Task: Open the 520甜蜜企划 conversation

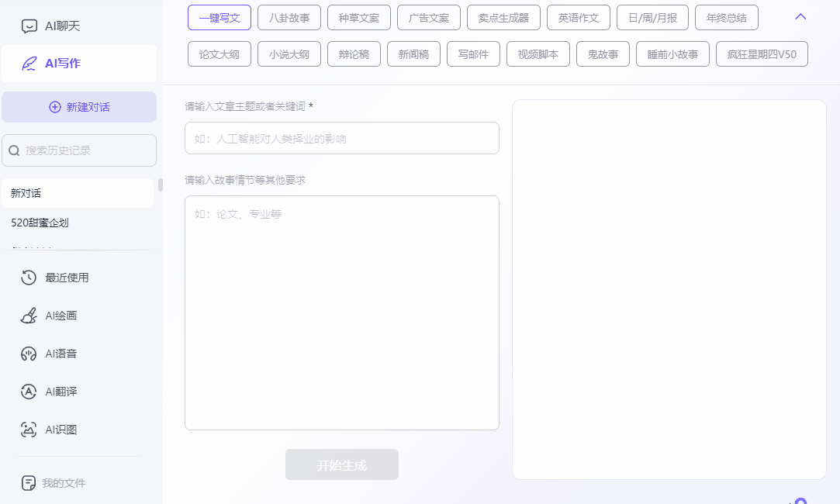Action: point(40,223)
